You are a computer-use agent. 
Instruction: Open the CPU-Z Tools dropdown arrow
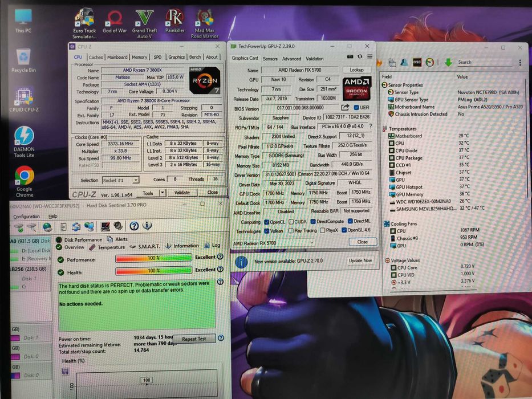pyautogui.click(x=162, y=193)
